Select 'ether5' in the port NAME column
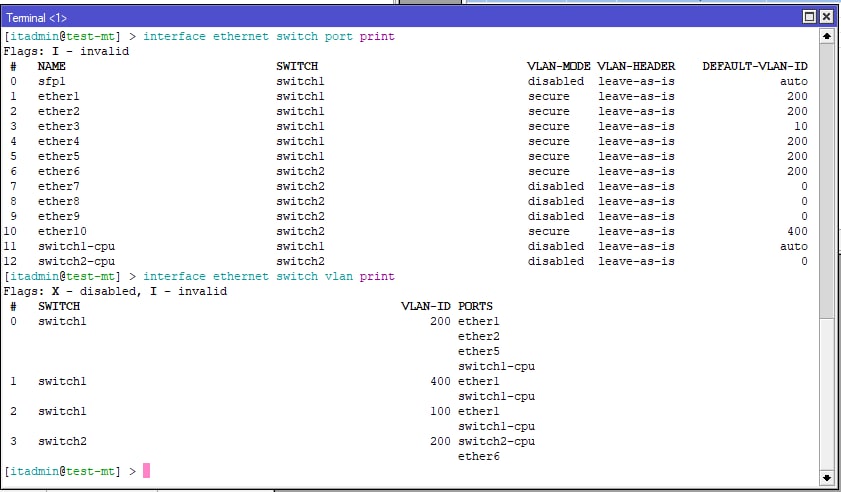The width and height of the screenshot is (841, 492). [x=58, y=157]
